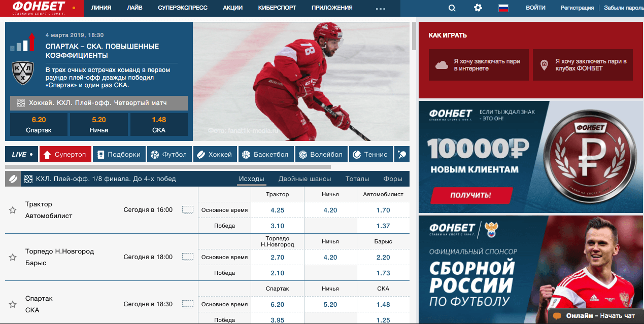
Task: Click Забыли пароль link
Action: point(624,8)
